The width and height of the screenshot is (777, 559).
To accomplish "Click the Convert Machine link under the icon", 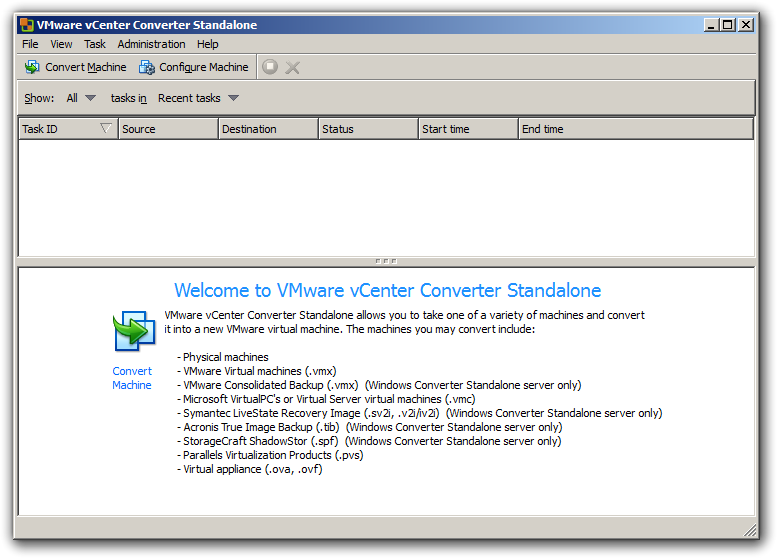I will pyautogui.click(x=132, y=378).
